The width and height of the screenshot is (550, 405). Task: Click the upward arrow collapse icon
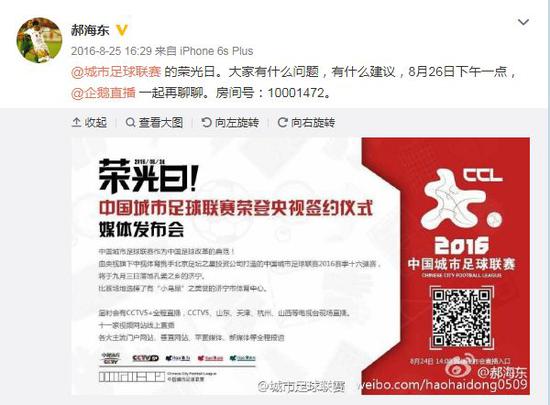pos(76,122)
